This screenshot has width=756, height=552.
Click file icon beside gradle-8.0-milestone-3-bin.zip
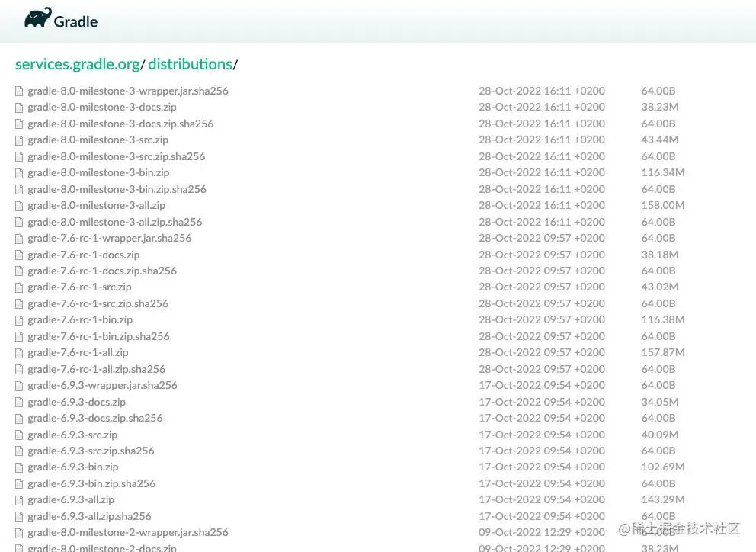(19, 173)
